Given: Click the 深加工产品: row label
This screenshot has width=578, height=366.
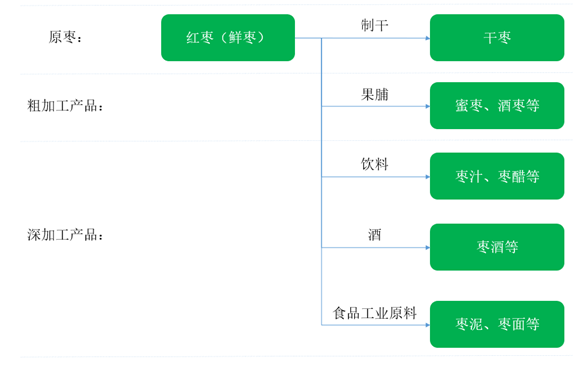Looking at the screenshot, I should point(65,235).
